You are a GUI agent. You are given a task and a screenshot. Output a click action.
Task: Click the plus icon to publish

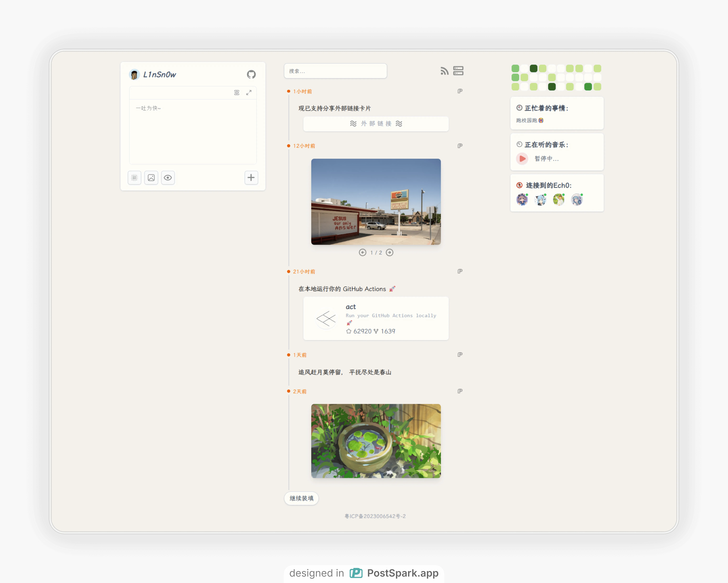tap(251, 178)
